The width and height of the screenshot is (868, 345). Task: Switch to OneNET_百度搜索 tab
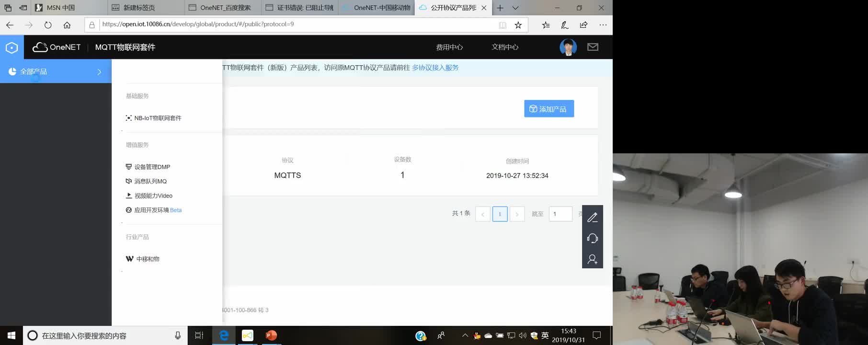tap(223, 8)
